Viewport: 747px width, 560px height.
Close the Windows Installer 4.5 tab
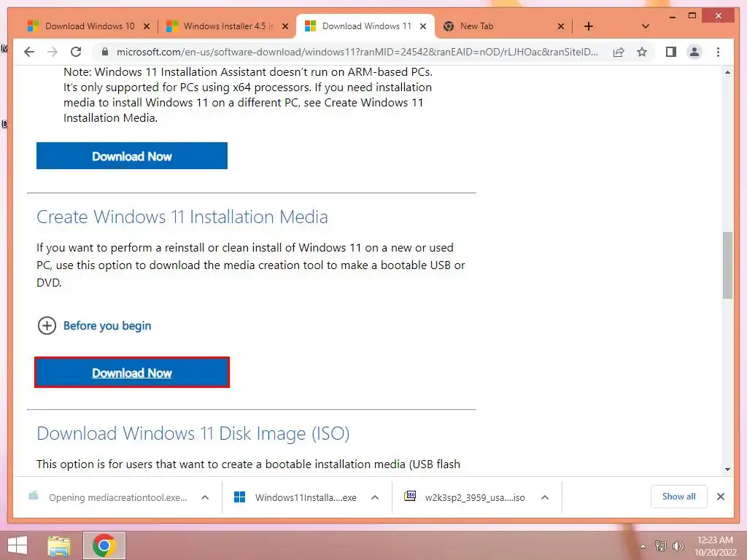(x=285, y=26)
